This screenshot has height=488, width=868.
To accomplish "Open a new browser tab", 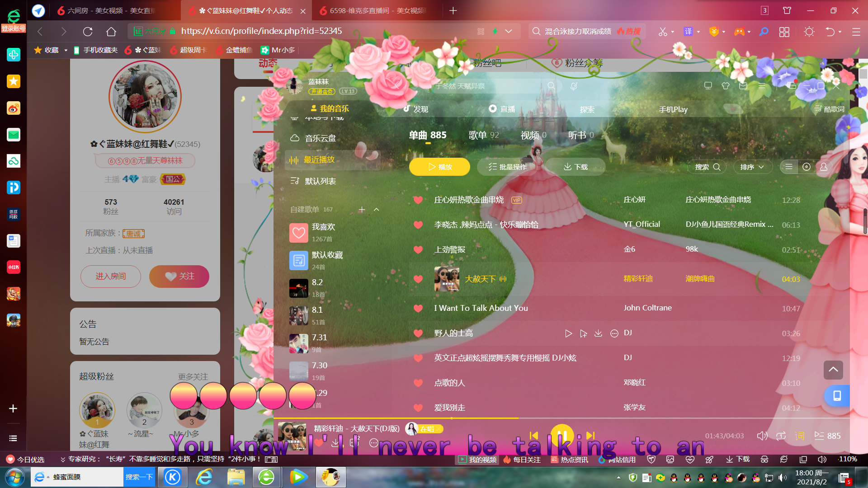I will point(453,10).
